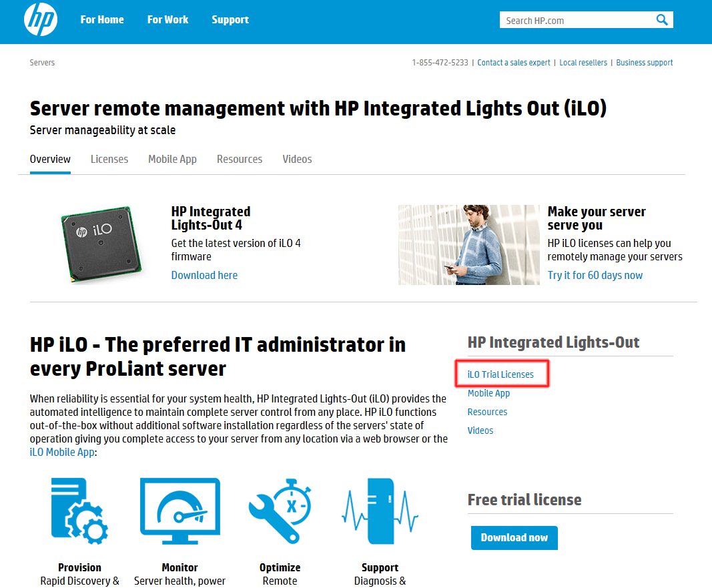Click the Servers breadcrumb

(42, 63)
